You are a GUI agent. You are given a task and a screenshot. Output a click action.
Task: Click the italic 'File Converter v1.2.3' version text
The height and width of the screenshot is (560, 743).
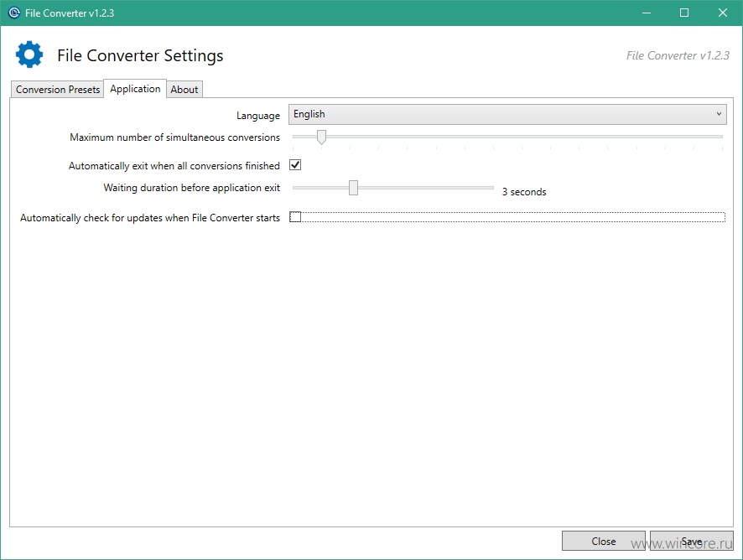tap(678, 55)
